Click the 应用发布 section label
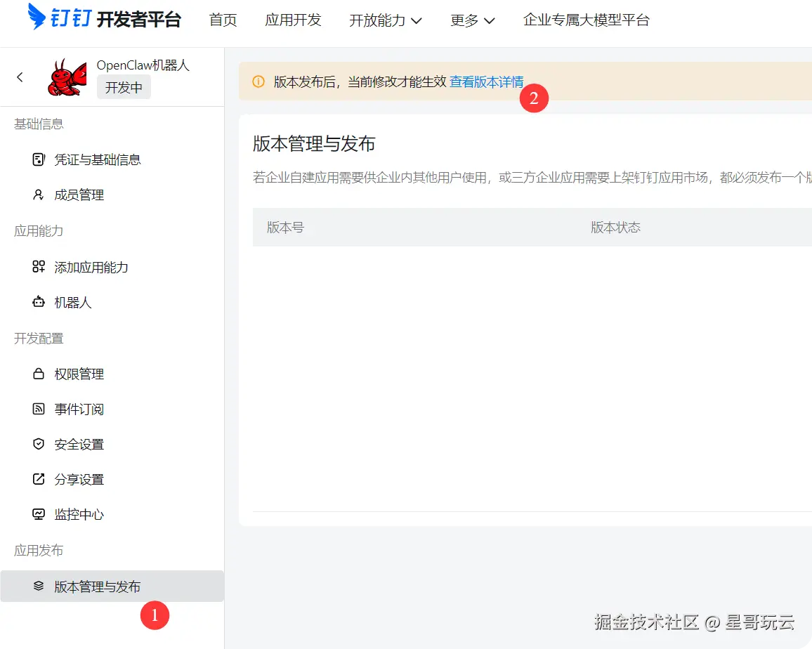This screenshot has width=812, height=649. pos(39,550)
